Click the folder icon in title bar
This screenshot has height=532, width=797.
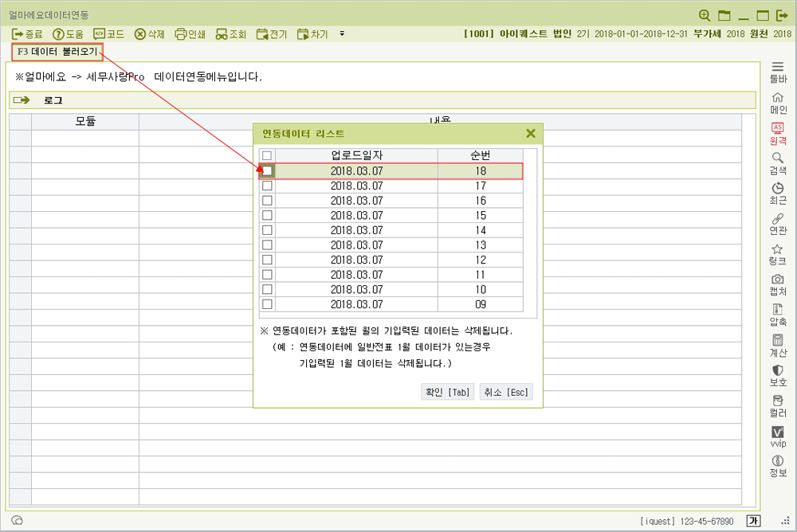(x=724, y=15)
